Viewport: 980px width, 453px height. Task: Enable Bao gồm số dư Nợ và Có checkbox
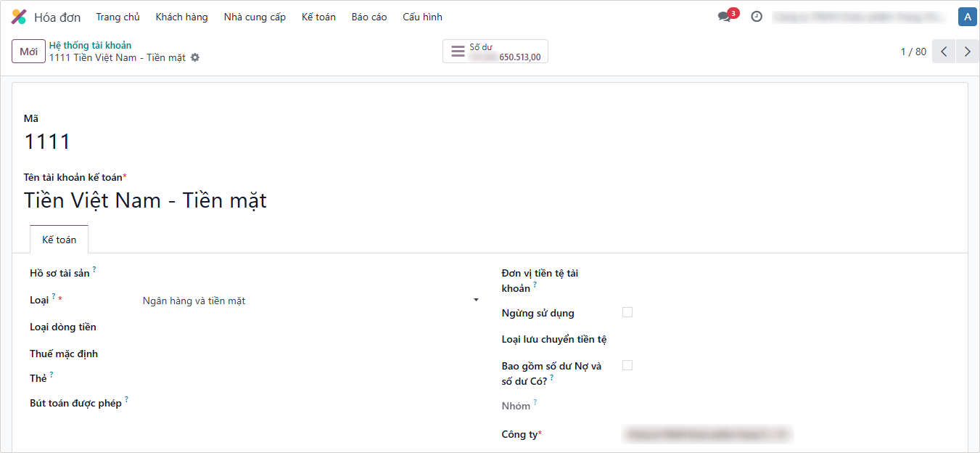[x=627, y=365]
